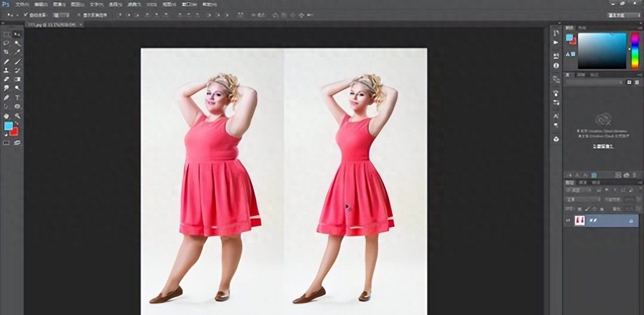Open the layer blending mode dropdown
This screenshot has height=315, width=644.
(x=584, y=200)
